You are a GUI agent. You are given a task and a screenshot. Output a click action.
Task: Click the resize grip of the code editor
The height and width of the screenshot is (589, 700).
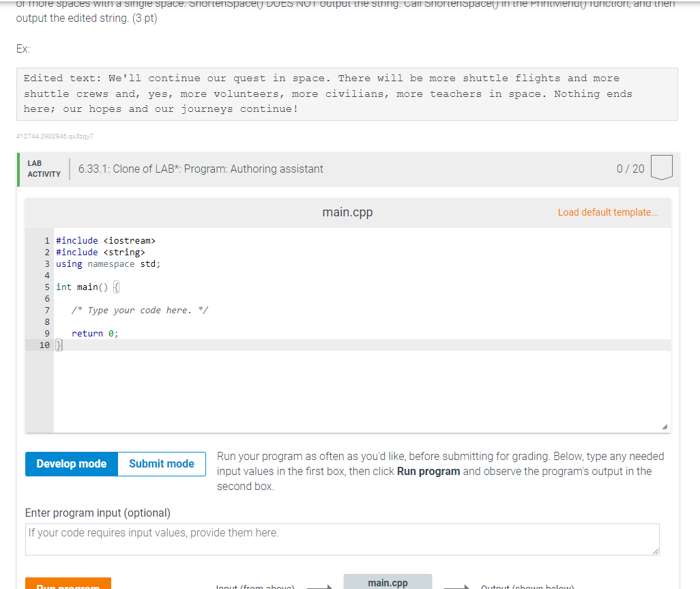(x=665, y=425)
